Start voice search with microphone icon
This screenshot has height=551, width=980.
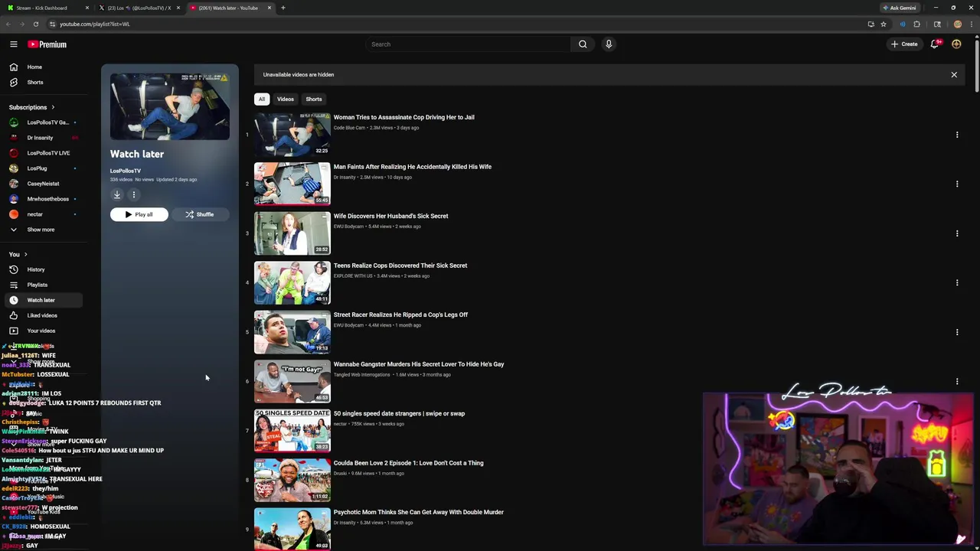pos(609,44)
